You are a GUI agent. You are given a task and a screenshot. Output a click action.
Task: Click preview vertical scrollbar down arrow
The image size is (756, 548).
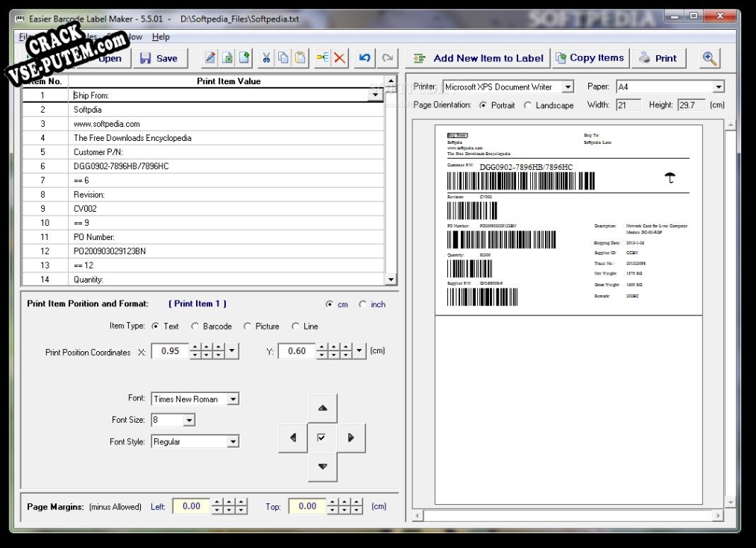[x=731, y=503]
